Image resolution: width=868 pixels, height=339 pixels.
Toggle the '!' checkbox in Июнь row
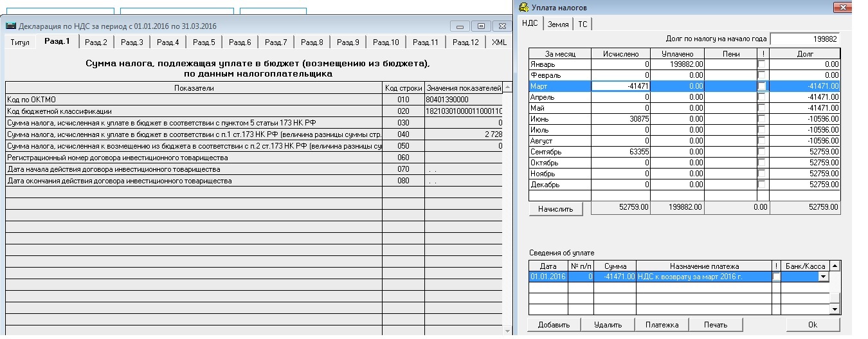pyautogui.click(x=762, y=119)
